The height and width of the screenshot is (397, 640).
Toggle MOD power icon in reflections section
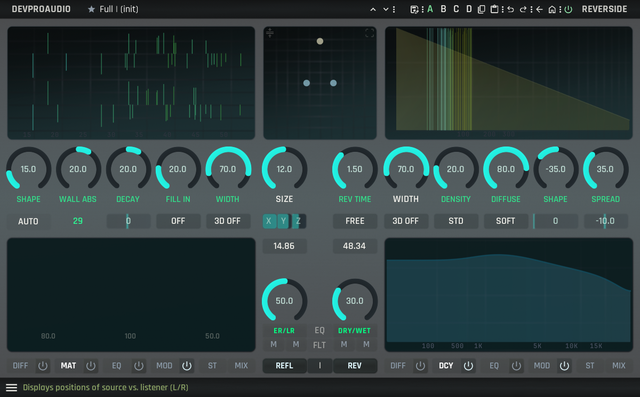coord(187,366)
